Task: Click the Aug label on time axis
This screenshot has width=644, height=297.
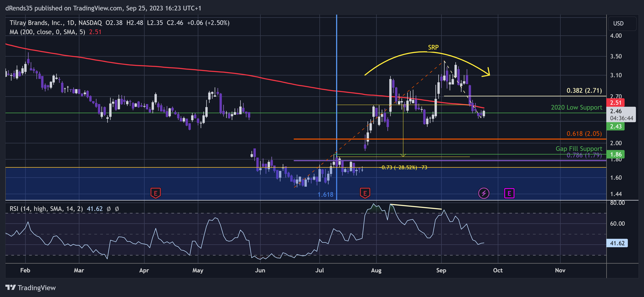Action: pyautogui.click(x=376, y=270)
